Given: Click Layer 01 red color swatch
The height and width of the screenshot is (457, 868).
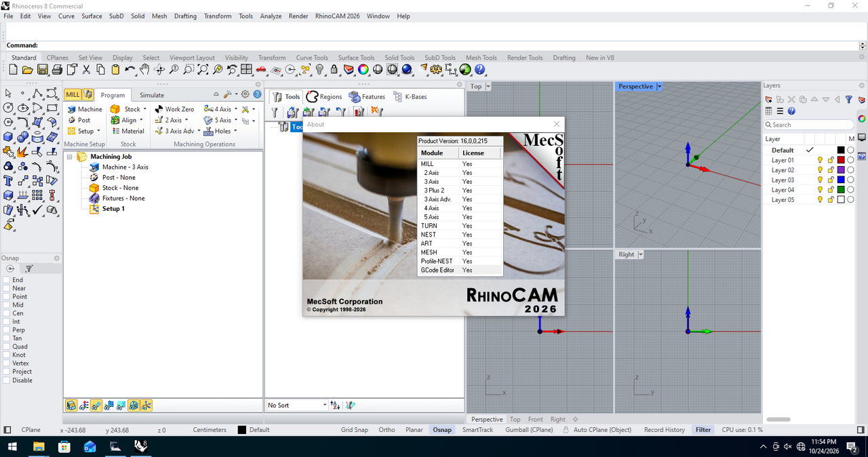Looking at the screenshot, I should (x=841, y=160).
